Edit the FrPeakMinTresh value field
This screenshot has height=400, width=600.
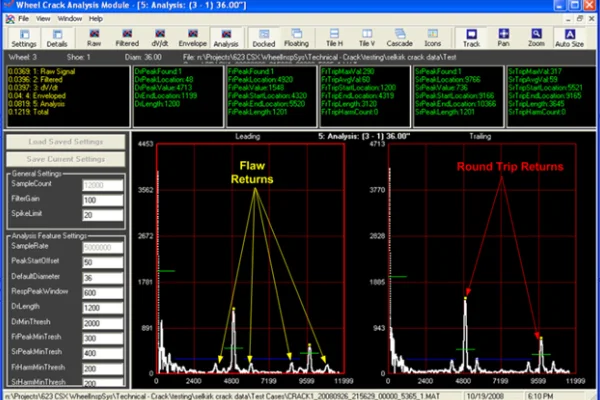(103, 338)
